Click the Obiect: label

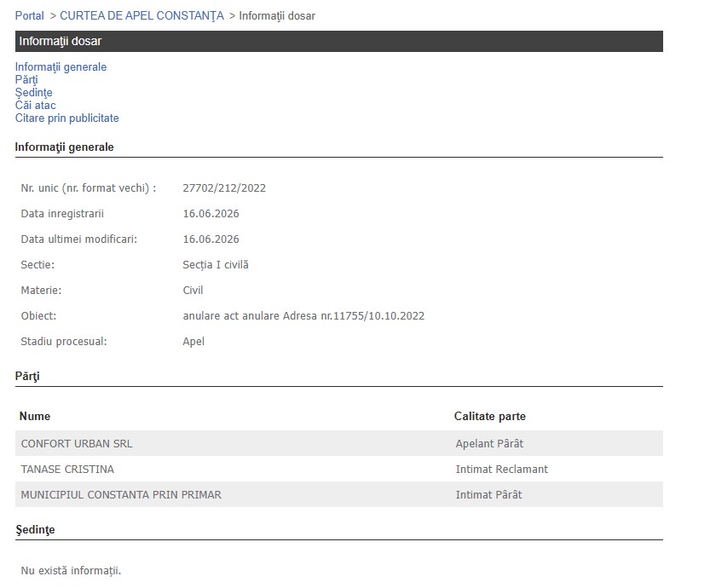pos(38,316)
